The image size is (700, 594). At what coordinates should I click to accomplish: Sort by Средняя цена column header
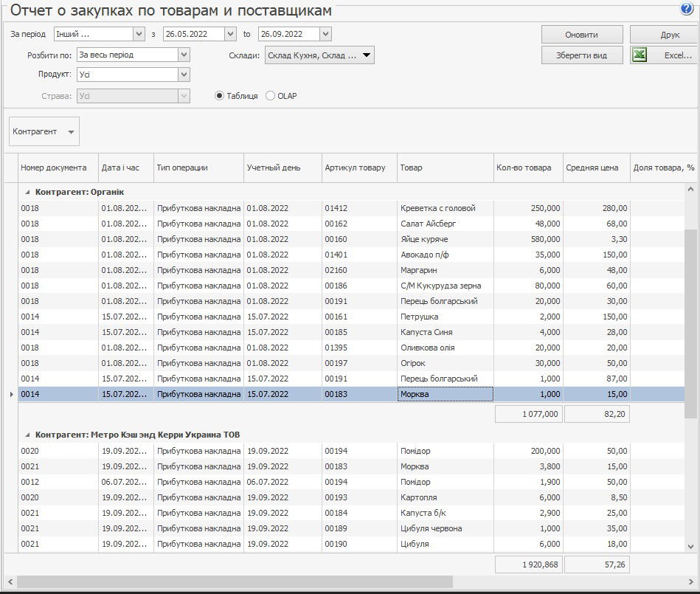(x=595, y=168)
